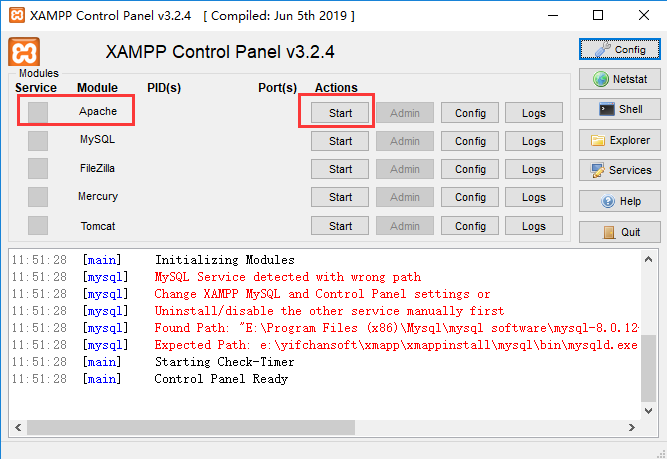Click log line 'Initializing Modules'
Viewport: 667px width, 459px height.
[x=225, y=260]
